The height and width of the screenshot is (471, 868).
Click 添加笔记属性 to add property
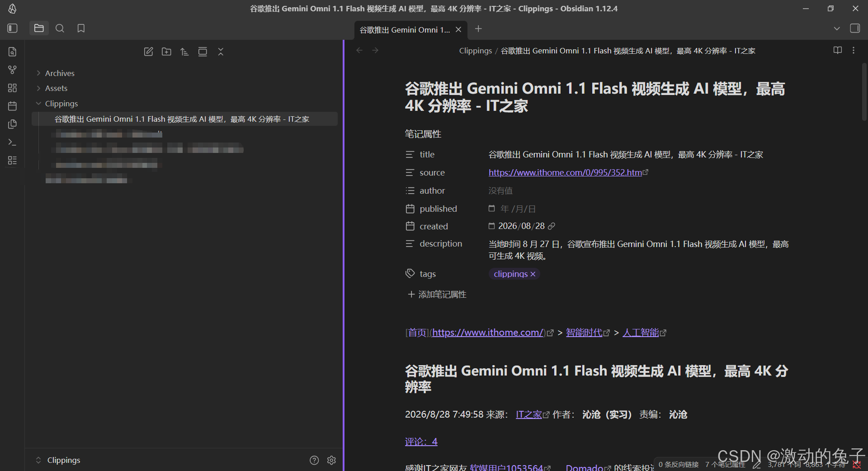pyautogui.click(x=437, y=295)
